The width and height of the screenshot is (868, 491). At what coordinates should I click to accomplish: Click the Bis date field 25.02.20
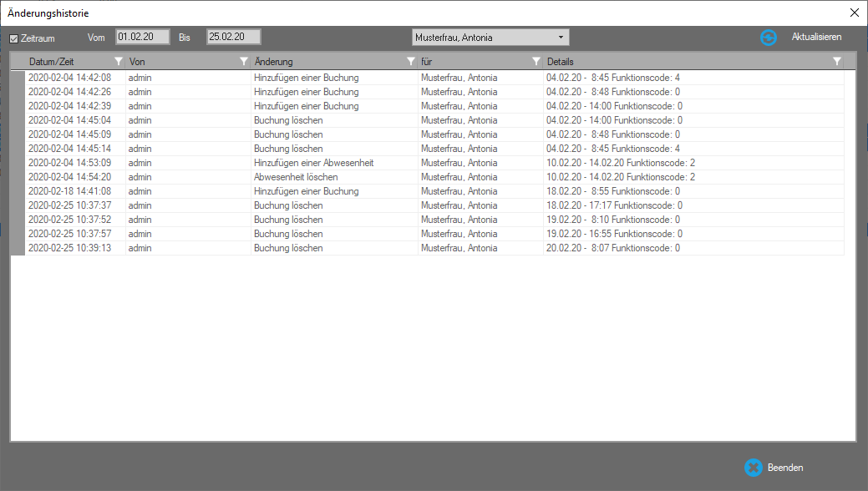[233, 38]
